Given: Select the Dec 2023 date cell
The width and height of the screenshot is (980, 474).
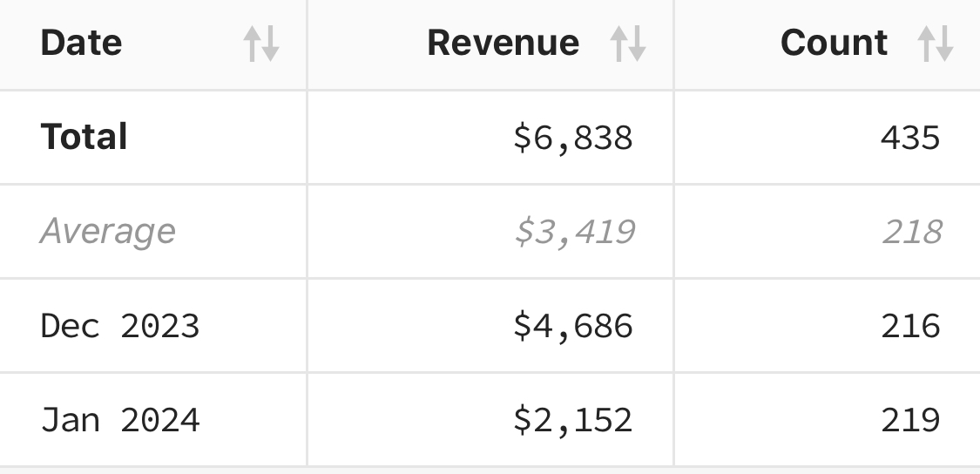Looking at the screenshot, I should point(120,326).
